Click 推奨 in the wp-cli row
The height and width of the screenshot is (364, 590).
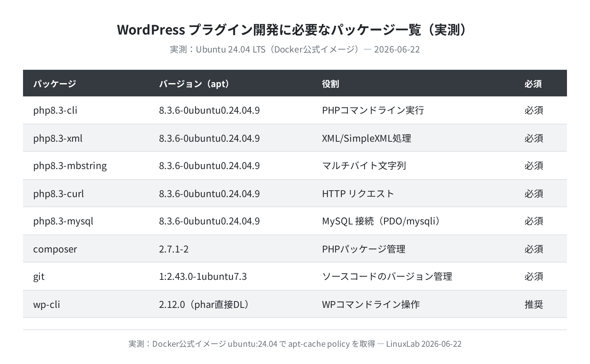tap(534, 304)
